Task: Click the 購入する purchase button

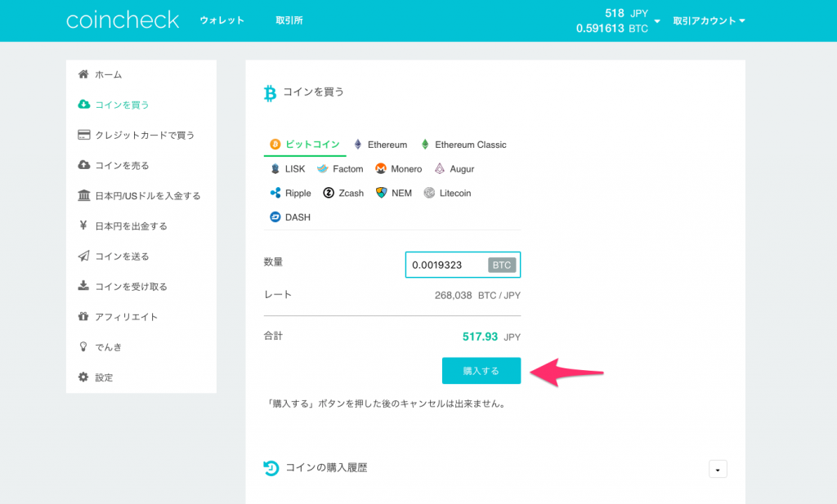Action: (x=481, y=371)
